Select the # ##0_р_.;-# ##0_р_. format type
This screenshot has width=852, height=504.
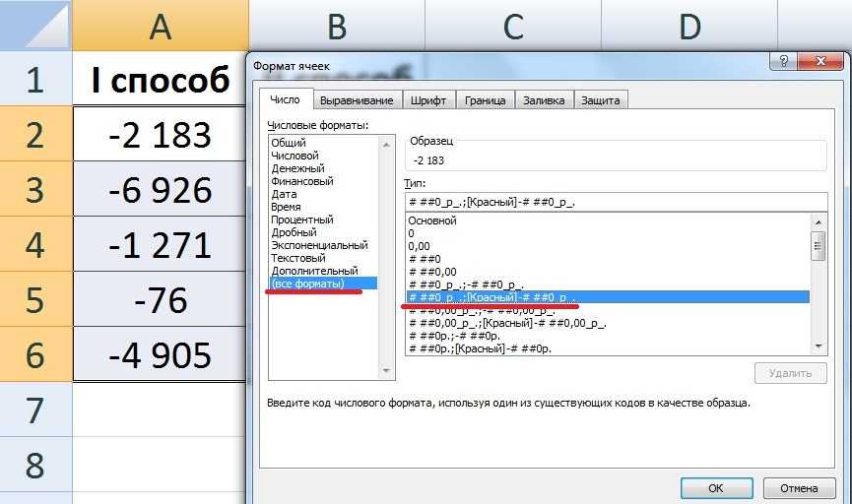pyautogui.click(x=608, y=284)
